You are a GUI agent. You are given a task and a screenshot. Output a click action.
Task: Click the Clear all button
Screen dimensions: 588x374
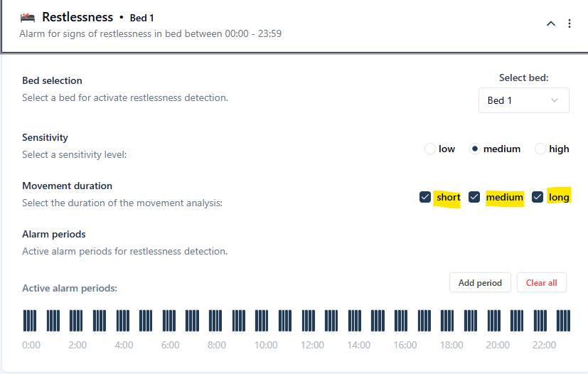pyautogui.click(x=541, y=282)
